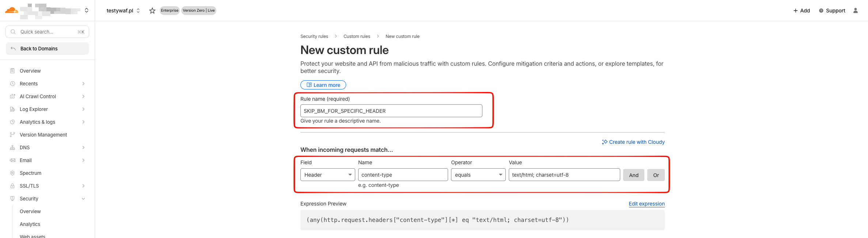Image resolution: width=868 pixels, height=238 pixels.
Task: Click the Spectrum shield icon
Action: (x=12, y=173)
